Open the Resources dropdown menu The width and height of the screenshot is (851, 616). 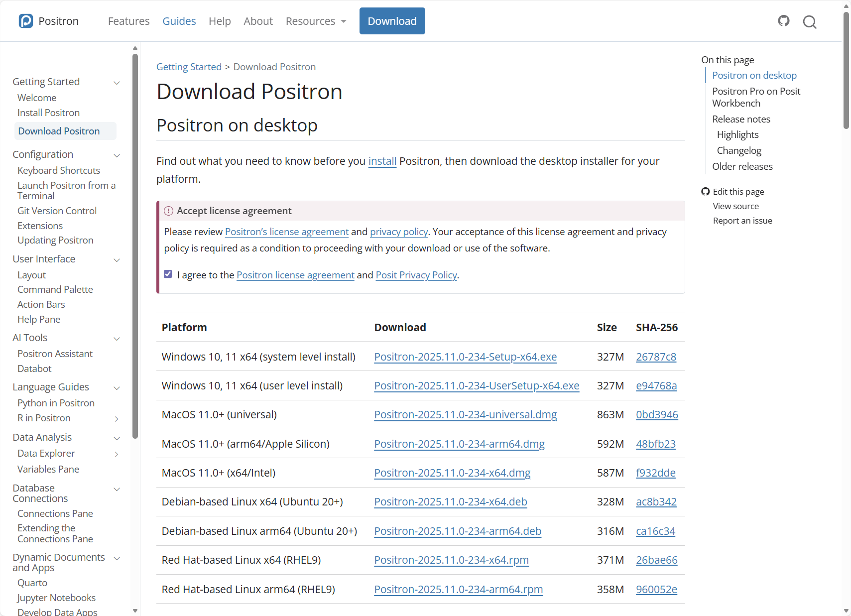(316, 21)
